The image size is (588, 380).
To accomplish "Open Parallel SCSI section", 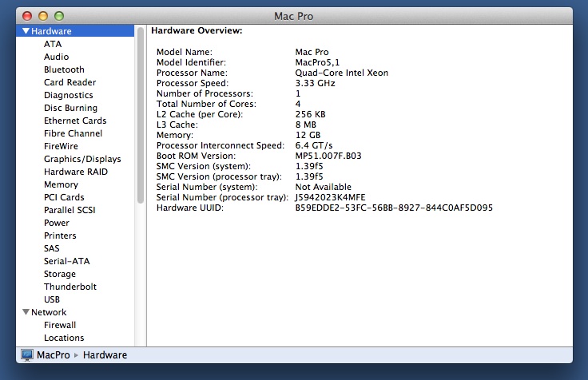I will pyautogui.click(x=70, y=210).
